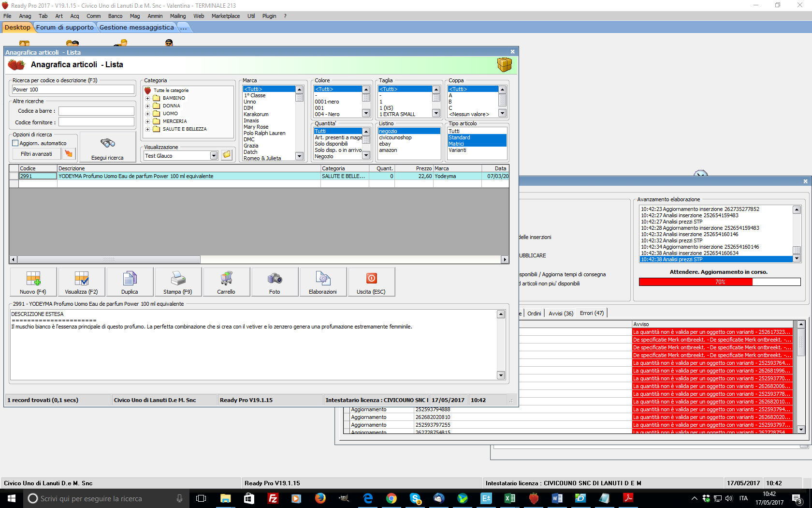Expand the UOMO category node
The image size is (812, 508).
147,114
